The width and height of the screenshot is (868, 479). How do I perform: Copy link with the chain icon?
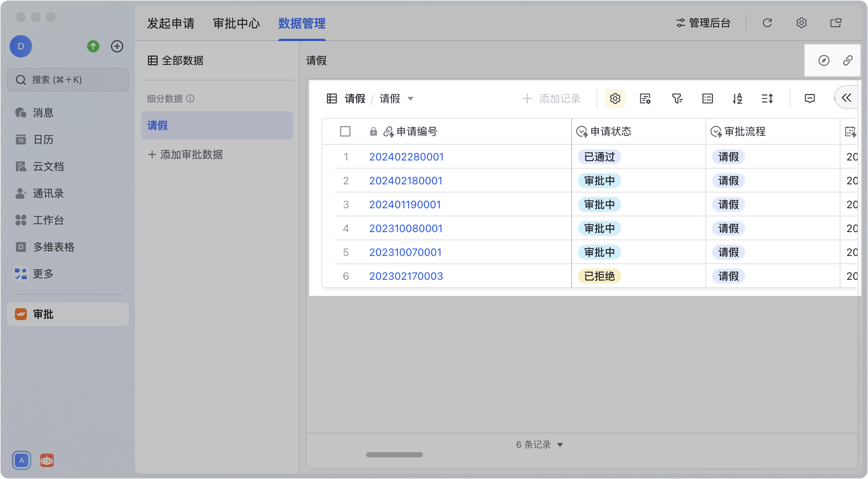point(847,60)
